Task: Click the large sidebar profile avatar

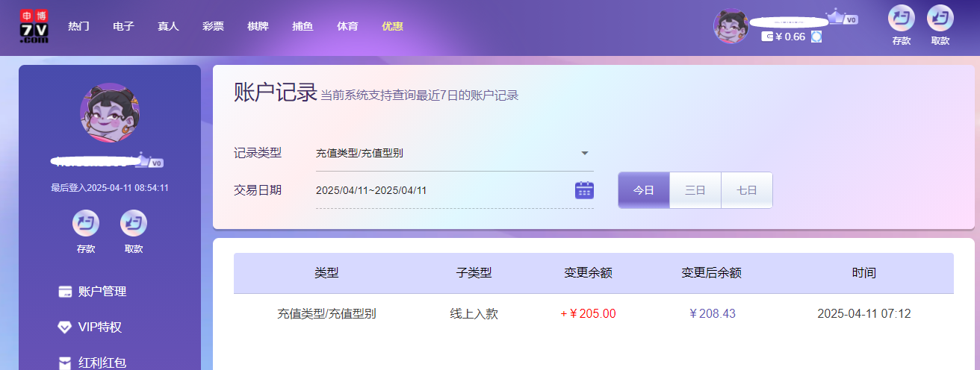Action: coord(110,113)
